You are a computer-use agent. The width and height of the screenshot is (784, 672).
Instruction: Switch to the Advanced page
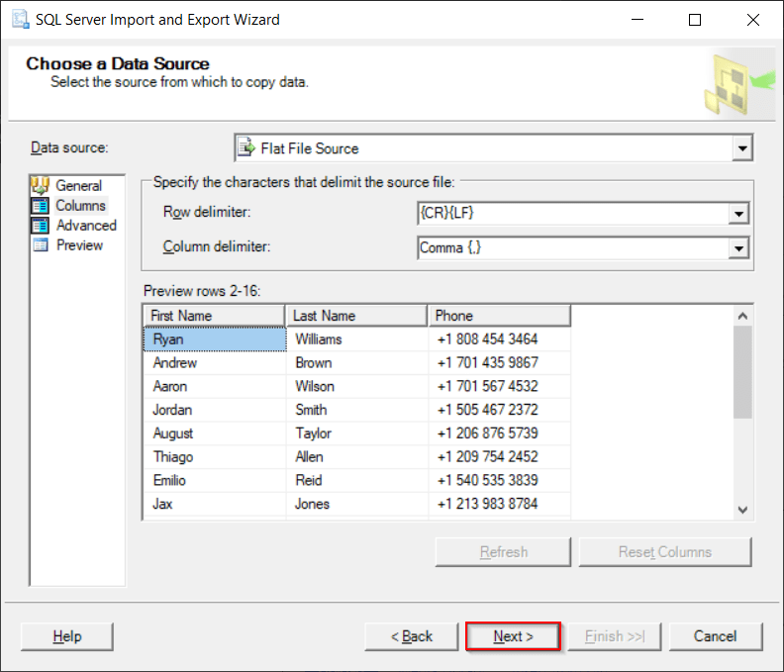86,226
